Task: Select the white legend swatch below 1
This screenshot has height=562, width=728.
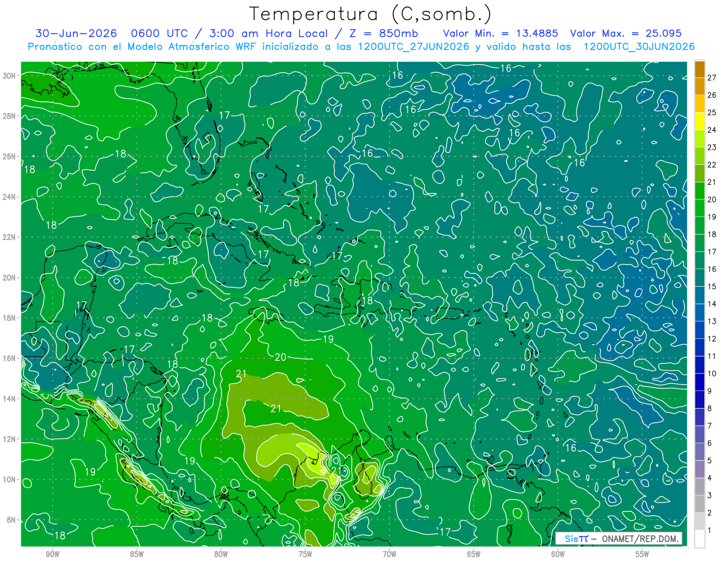Action: click(700, 538)
